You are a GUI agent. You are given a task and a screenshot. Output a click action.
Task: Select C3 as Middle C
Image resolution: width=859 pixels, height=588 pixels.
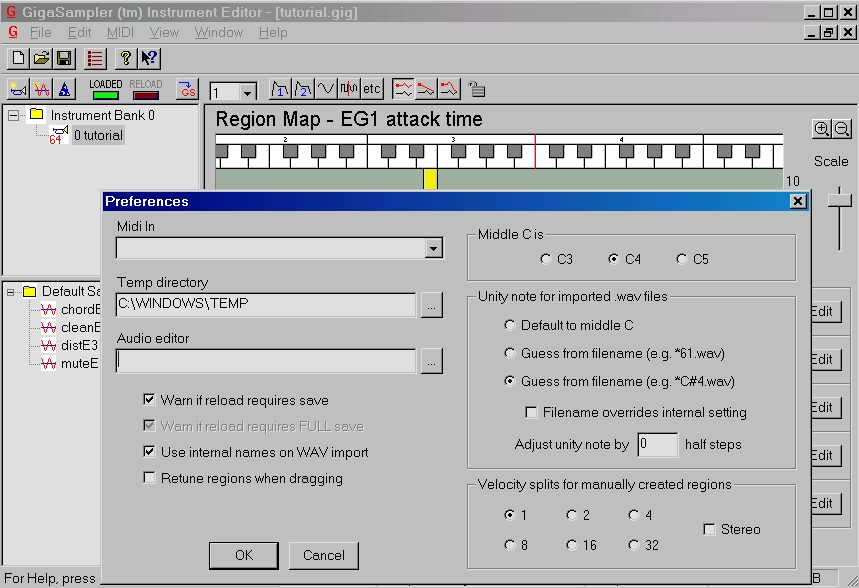(x=545, y=259)
